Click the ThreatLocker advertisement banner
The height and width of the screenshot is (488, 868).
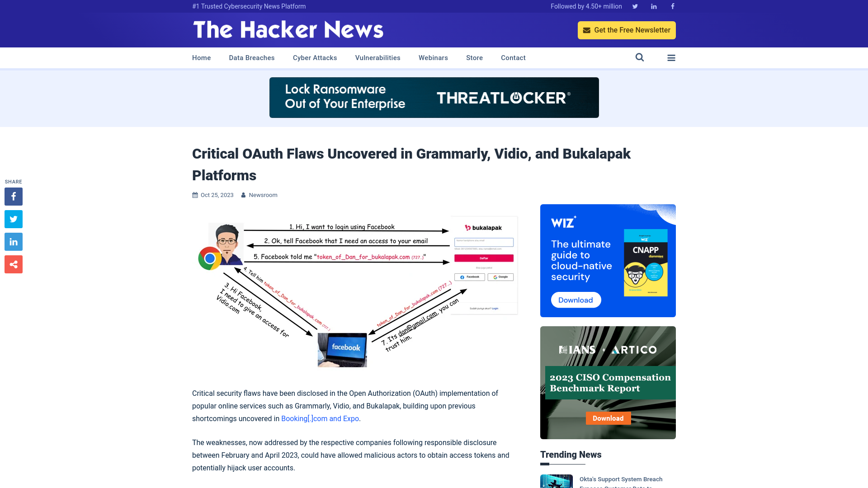[434, 97]
